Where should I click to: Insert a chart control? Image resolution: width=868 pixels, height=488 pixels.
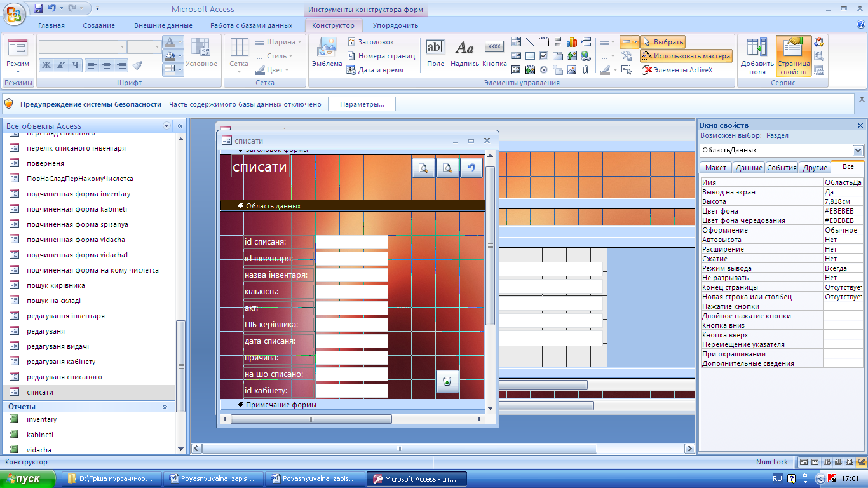point(572,42)
